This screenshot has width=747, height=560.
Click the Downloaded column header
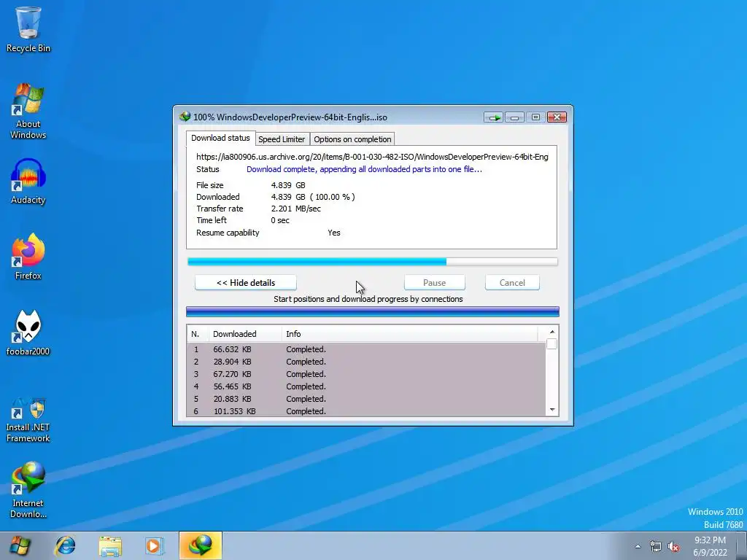coord(245,334)
